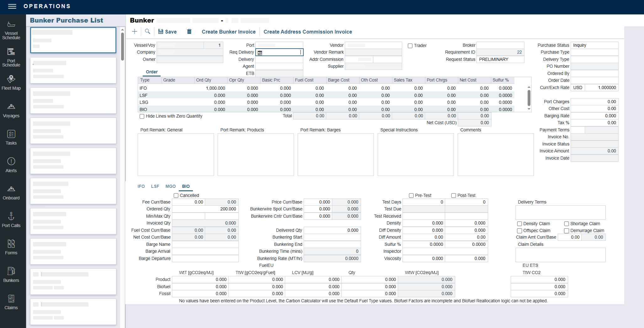The image size is (644, 328).
Task: Go to the Alerts section
Action: coord(11,165)
